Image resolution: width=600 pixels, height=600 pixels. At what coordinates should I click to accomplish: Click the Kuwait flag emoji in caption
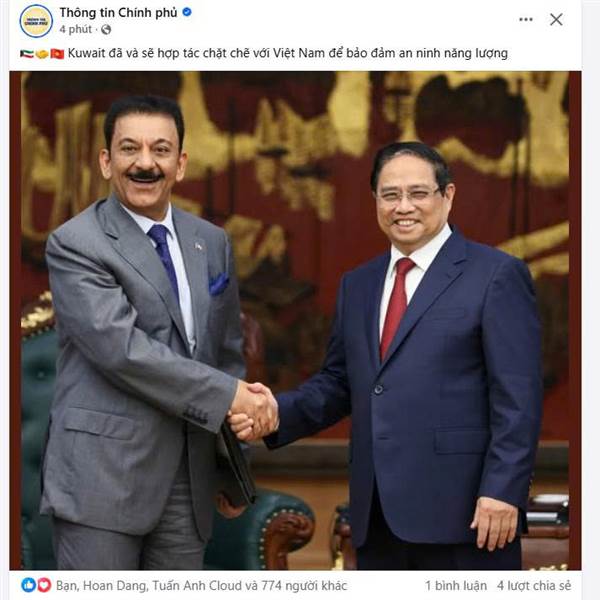pyautogui.click(x=26, y=54)
